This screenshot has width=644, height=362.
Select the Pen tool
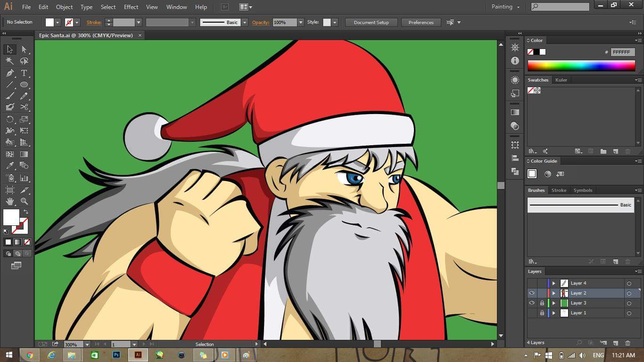9,73
